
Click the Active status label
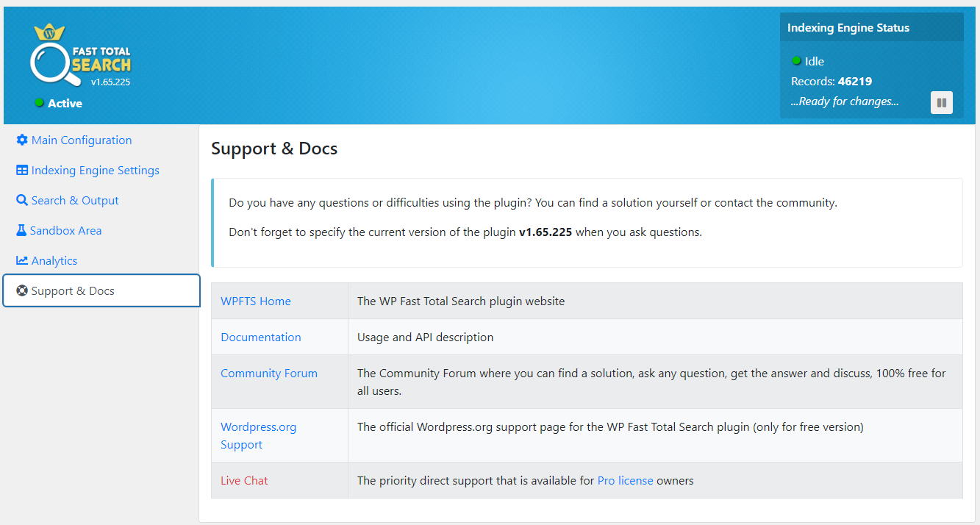click(65, 103)
